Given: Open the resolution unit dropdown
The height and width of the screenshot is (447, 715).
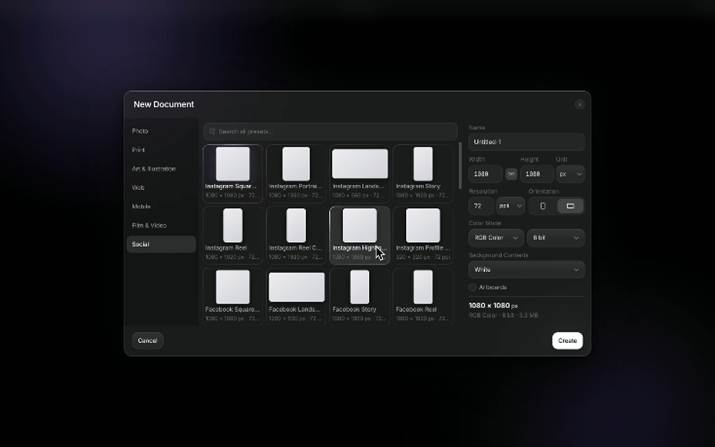Looking at the screenshot, I should 510,206.
